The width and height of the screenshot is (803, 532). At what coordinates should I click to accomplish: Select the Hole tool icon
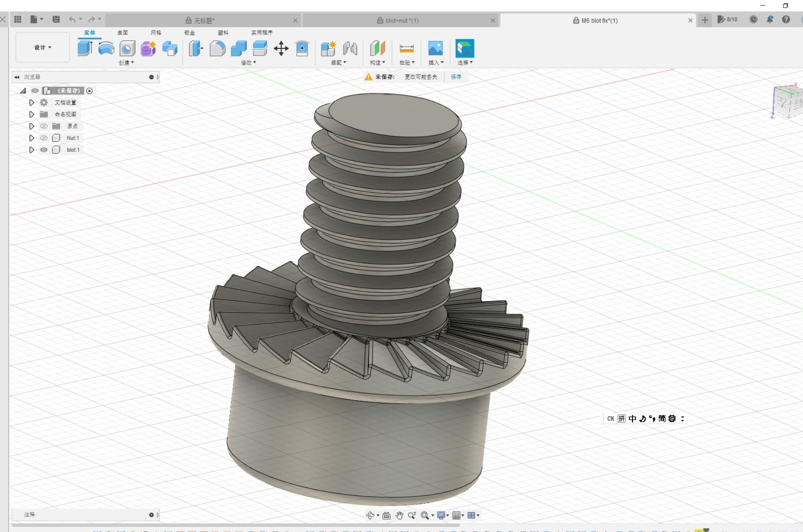127,48
